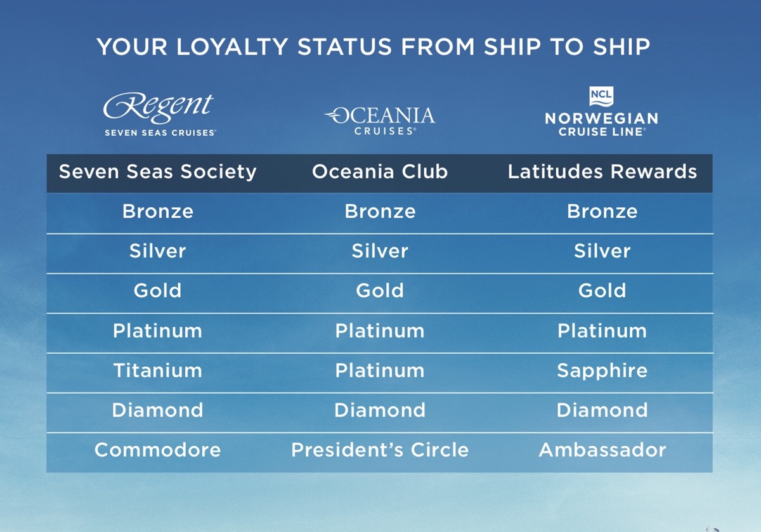Click the President's Circle tier
Screen dimensions: 761x532
380,450
